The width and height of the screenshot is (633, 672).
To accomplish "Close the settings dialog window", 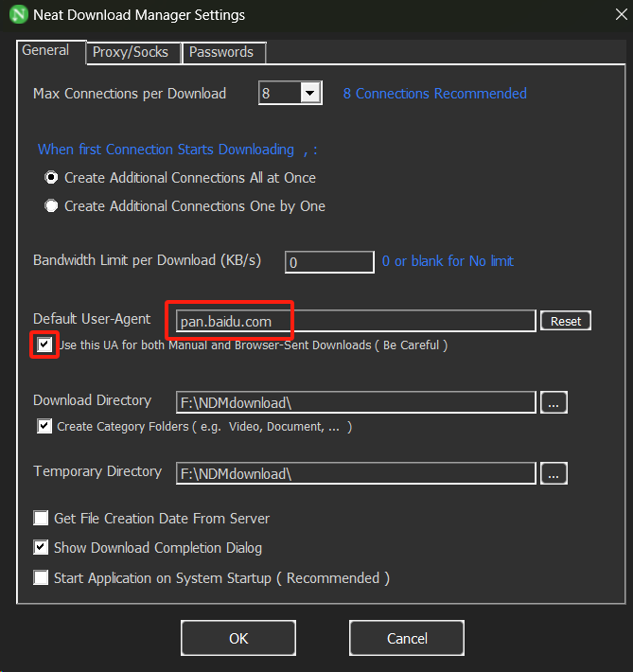I will coord(610,15).
